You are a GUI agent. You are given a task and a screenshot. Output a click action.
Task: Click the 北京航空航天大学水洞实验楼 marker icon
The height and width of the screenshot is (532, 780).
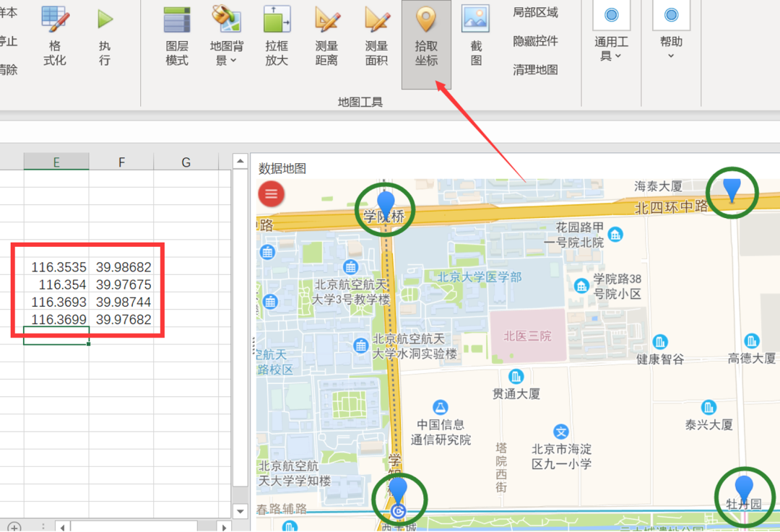click(360, 346)
